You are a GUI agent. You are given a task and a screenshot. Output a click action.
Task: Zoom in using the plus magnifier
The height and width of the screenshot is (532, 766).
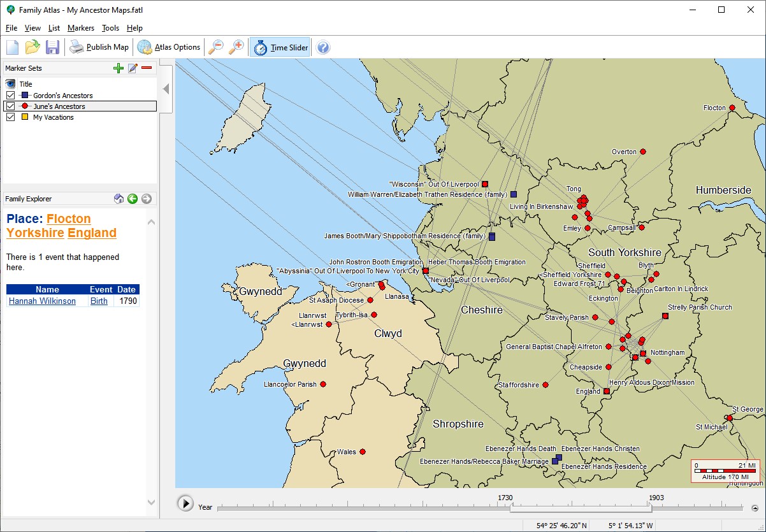[x=236, y=47]
